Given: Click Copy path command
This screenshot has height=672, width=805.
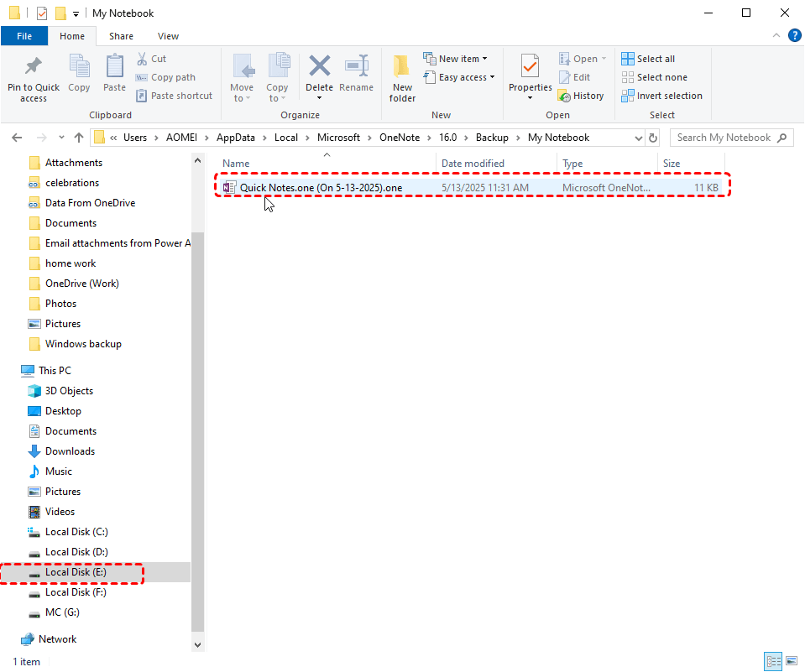Looking at the screenshot, I should tap(166, 77).
